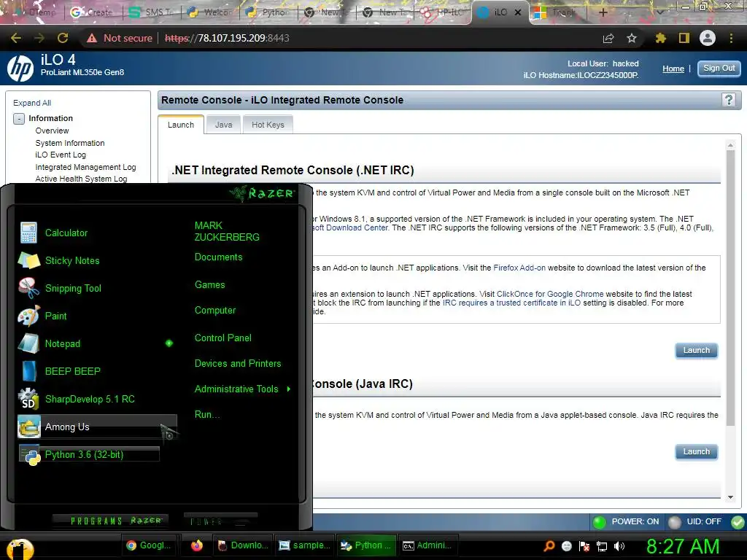This screenshot has height=560, width=747.
Task: Open System Information tree item
Action: click(x=69, y=143)
